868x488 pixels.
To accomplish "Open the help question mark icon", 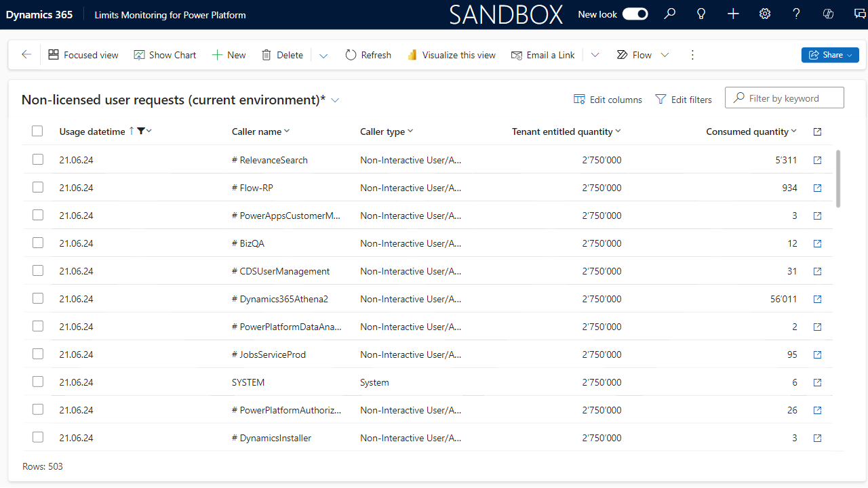I will (x=796, y=14).
